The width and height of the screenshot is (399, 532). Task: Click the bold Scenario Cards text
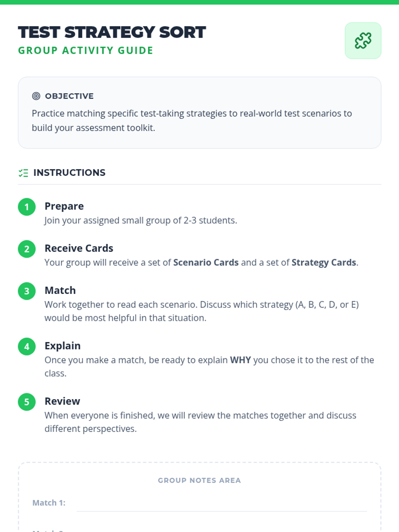click(x=206, y=262)
